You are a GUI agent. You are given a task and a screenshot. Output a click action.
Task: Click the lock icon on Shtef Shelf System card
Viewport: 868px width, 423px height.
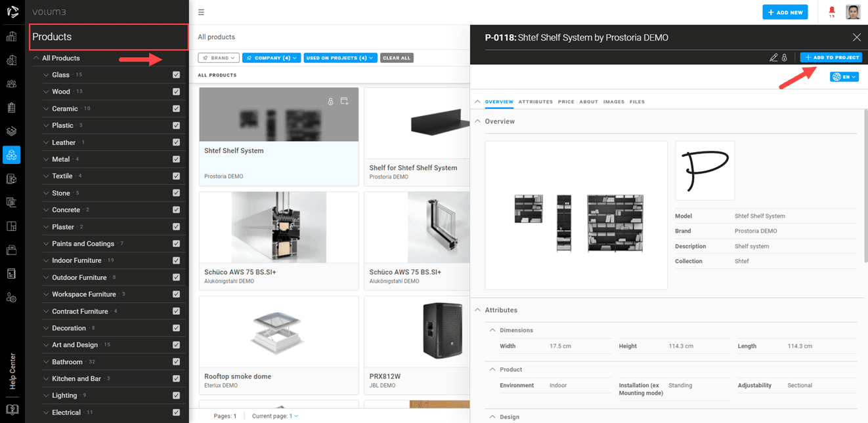click(x=331, y=102)
